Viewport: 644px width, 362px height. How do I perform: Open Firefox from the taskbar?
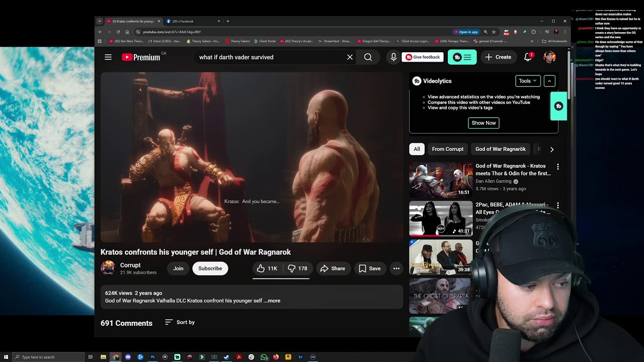(276, 357)
